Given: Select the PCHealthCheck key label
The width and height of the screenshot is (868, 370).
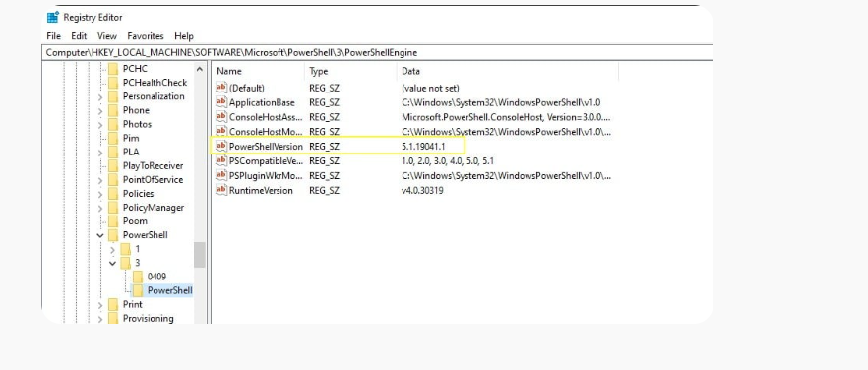Looking at the screenshot, I should coord(155,83).
